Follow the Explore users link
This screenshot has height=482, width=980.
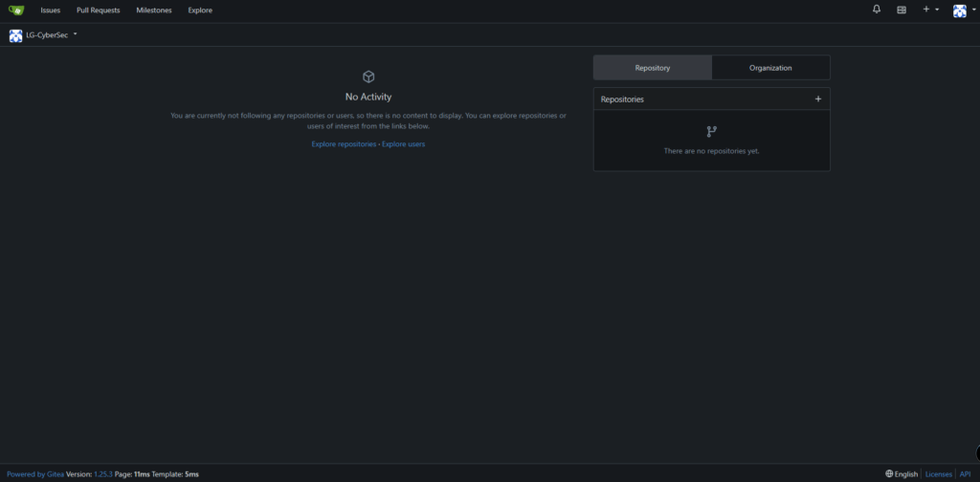click(404, 143)
